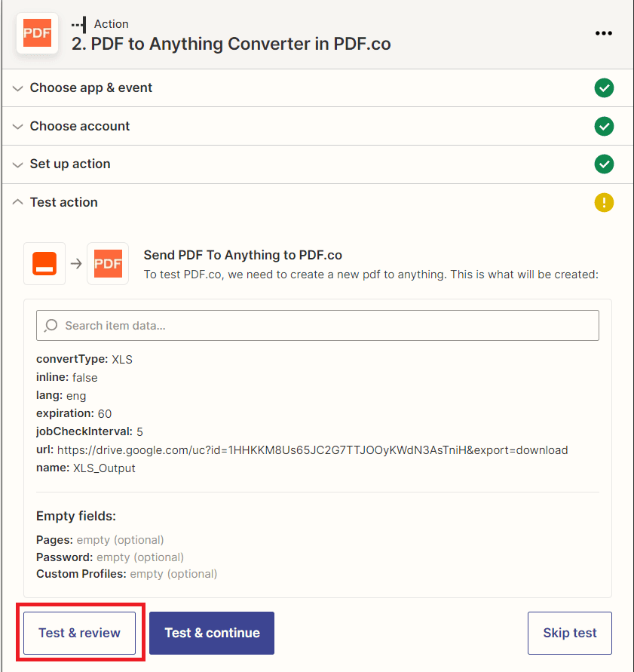The height and width of the screenshot is (672, 634).
Task: Click the green checkmark beside Set up action
Action: (604, 164)
